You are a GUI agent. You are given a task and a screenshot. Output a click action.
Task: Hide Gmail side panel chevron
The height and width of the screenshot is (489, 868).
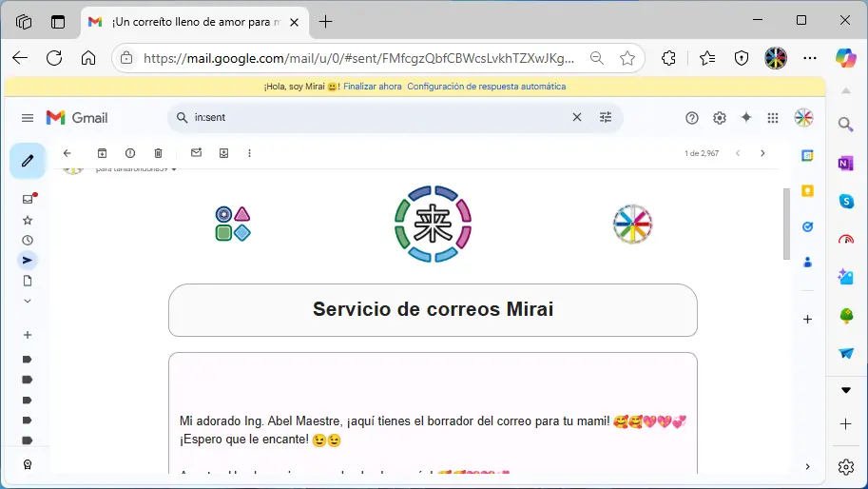pos(808,467)
